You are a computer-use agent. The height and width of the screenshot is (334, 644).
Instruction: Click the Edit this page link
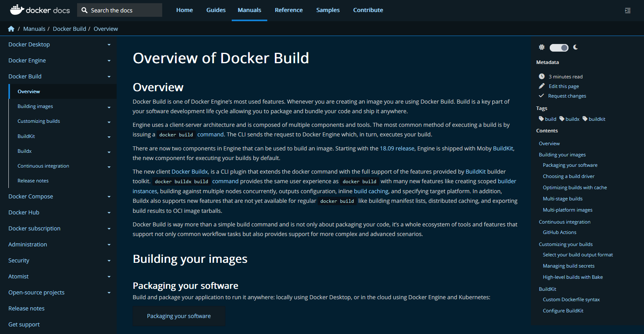coord(564,86)
